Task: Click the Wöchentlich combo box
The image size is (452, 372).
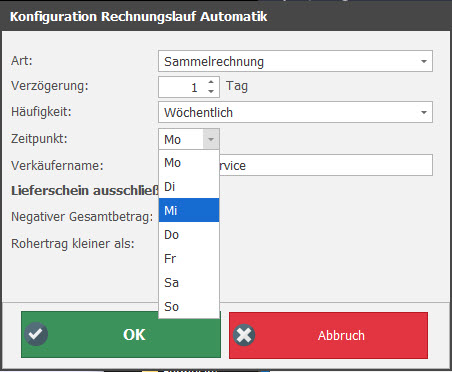Action: click(x=295, y=112)
